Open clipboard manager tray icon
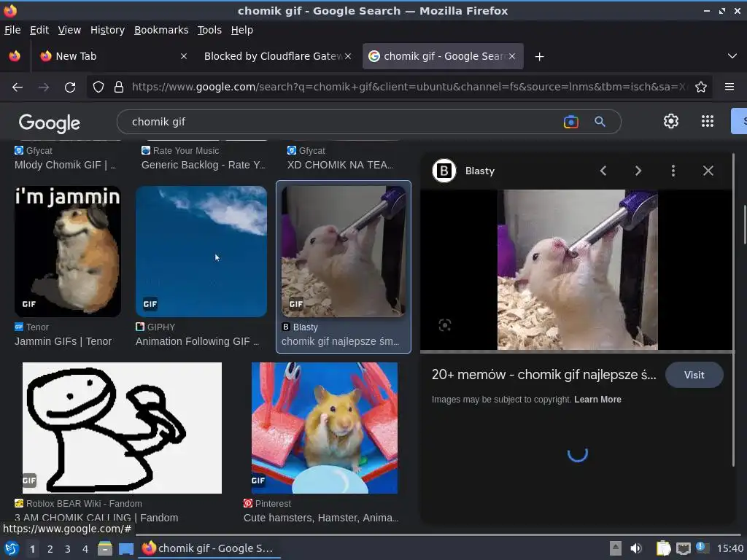747x560 pixels. click(663, 548)
